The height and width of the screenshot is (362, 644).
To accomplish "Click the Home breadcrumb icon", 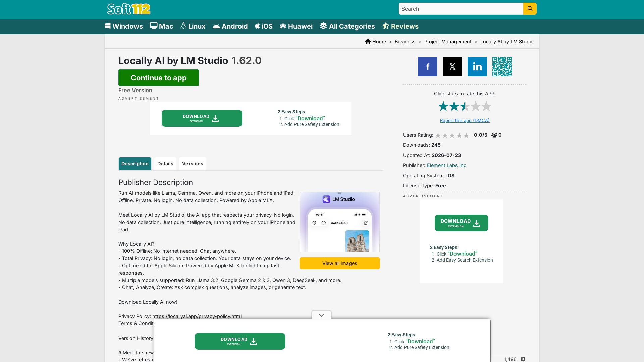I will (368, 41).
